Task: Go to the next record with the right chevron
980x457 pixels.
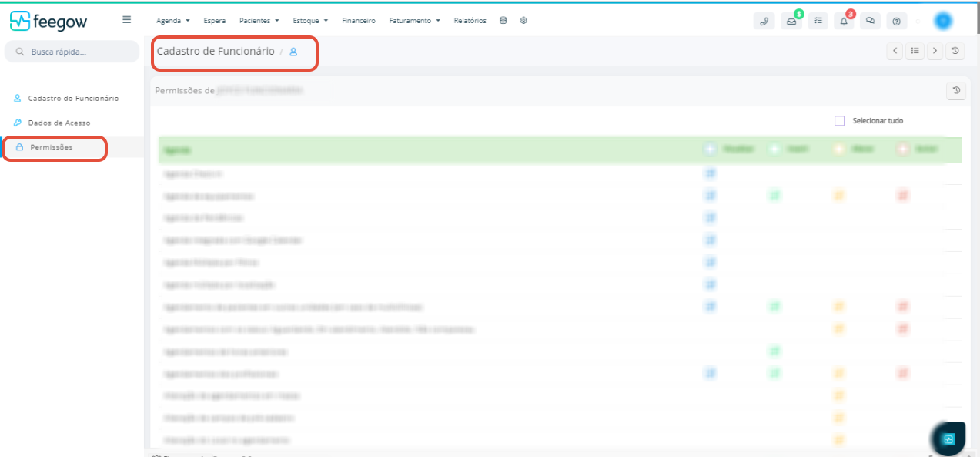Action: click(x=935, y=52)
